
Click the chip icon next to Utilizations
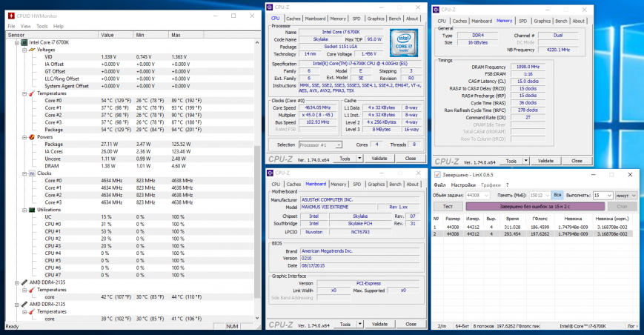pyautogui.click(x=32, y=210)
